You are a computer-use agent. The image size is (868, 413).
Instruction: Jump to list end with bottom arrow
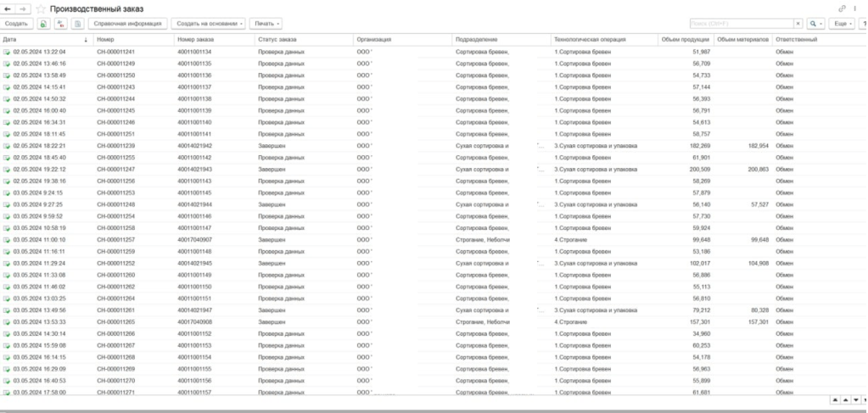coord(865,399)
